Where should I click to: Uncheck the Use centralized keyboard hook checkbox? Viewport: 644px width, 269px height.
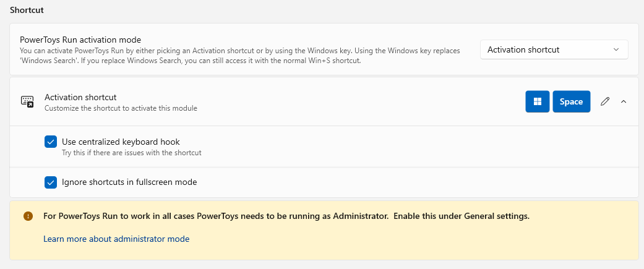pyautogui.click(x=51, y=142)
